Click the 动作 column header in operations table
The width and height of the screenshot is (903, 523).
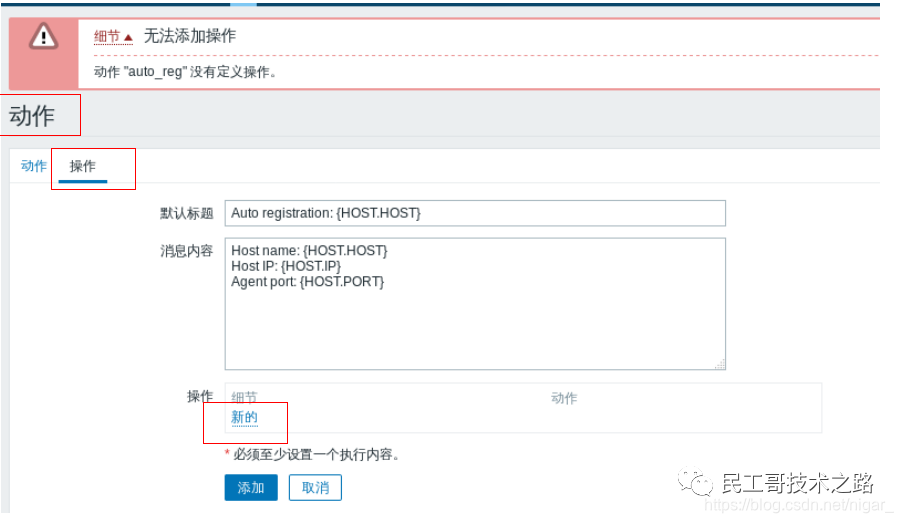[564, 398]
